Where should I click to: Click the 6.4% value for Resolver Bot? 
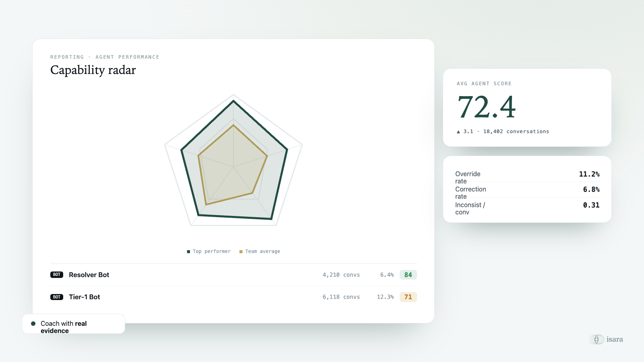(x=387, y=275)
